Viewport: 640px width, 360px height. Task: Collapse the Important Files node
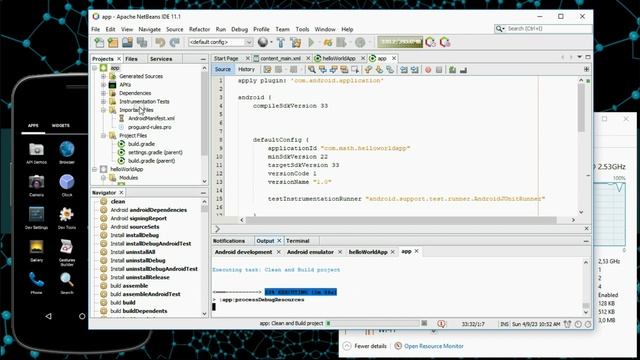[x=103, y=110]
